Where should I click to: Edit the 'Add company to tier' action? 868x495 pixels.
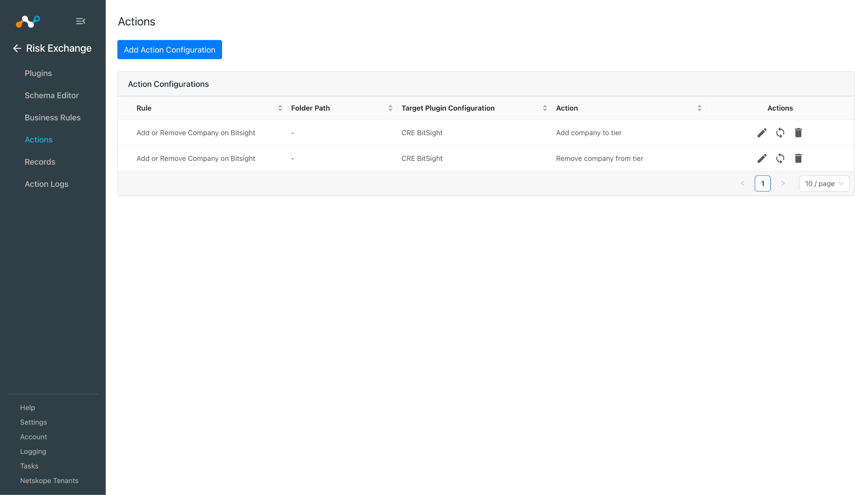762,133
